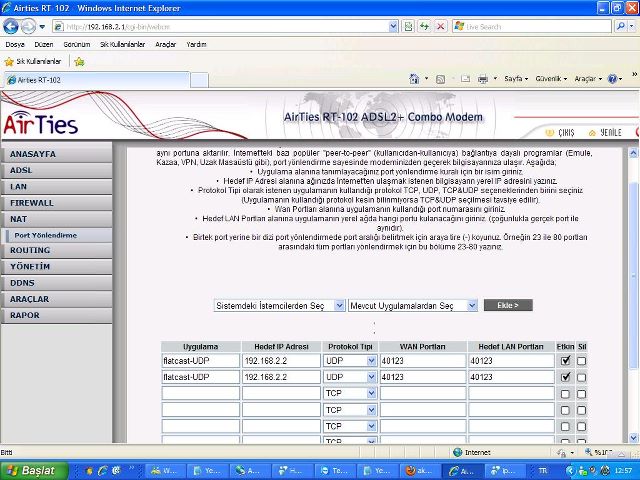Click the YENİLE refresh link

pos(605,133)
